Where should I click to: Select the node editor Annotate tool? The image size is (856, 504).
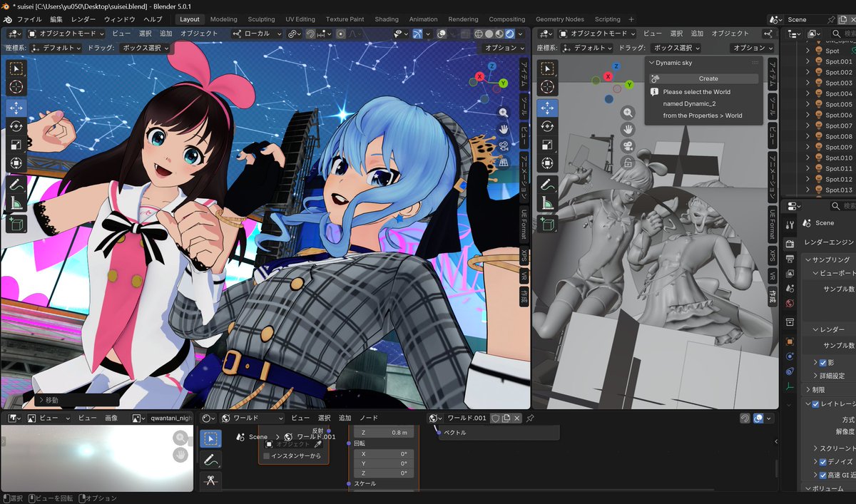click(x=210, y=460)
